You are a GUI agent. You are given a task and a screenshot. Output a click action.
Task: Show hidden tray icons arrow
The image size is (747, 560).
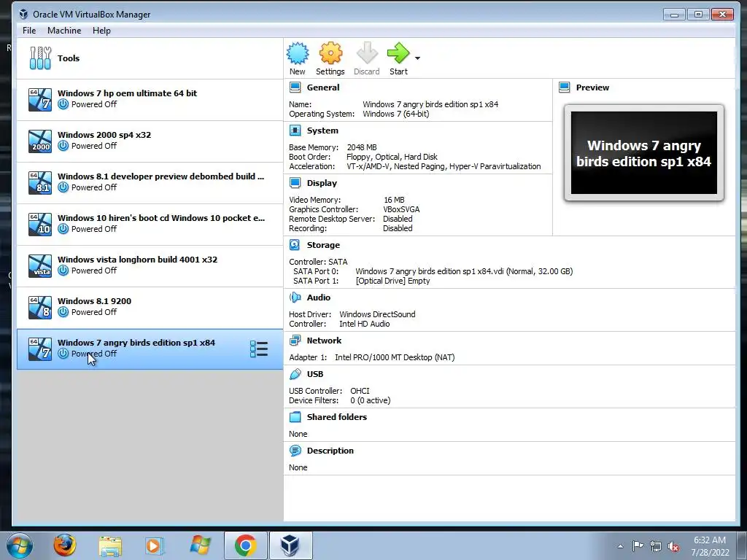pos(620,546)
